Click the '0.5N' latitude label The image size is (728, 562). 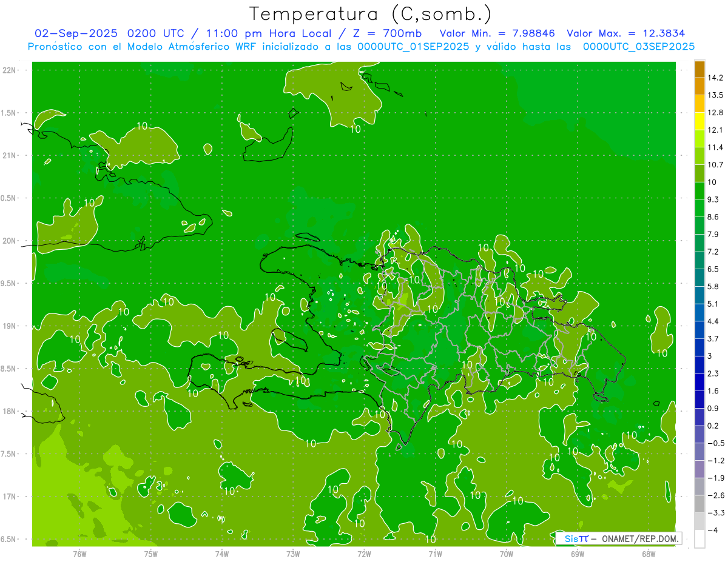coord(9,198)
